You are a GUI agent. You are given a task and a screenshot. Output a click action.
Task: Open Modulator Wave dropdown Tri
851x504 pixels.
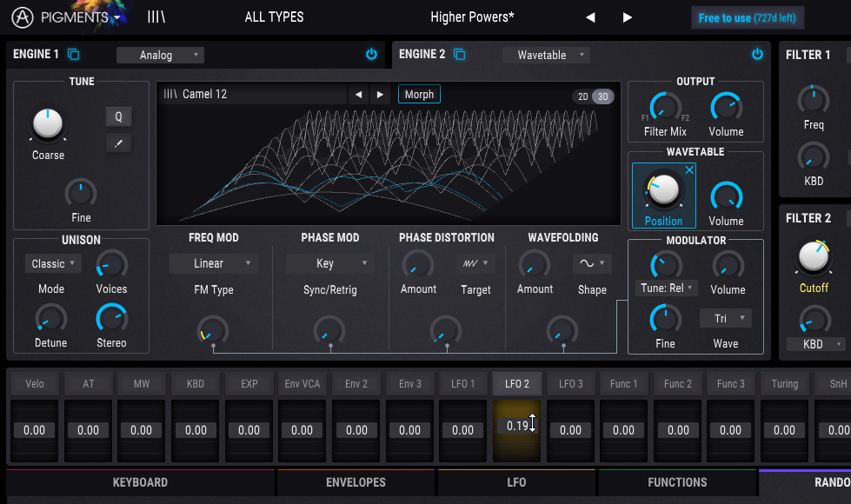click(726, 318)
